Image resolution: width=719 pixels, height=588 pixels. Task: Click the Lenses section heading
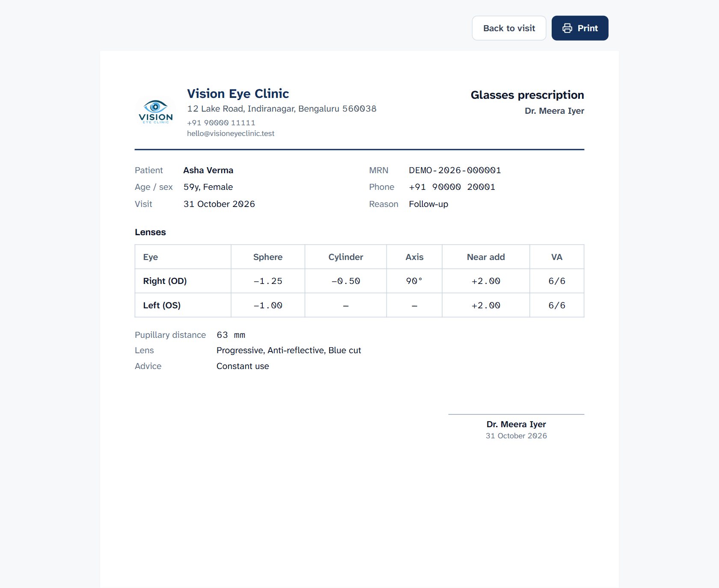(x=150, y=232)
